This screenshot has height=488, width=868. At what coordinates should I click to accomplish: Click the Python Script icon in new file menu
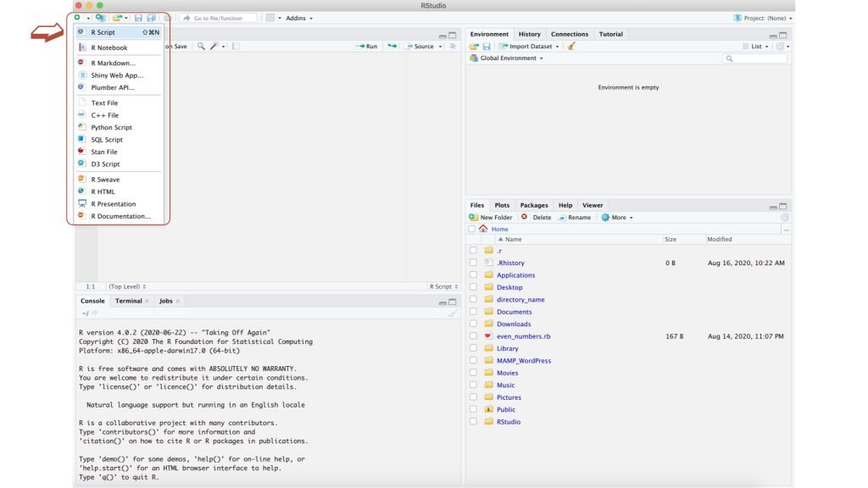point(82,127)
